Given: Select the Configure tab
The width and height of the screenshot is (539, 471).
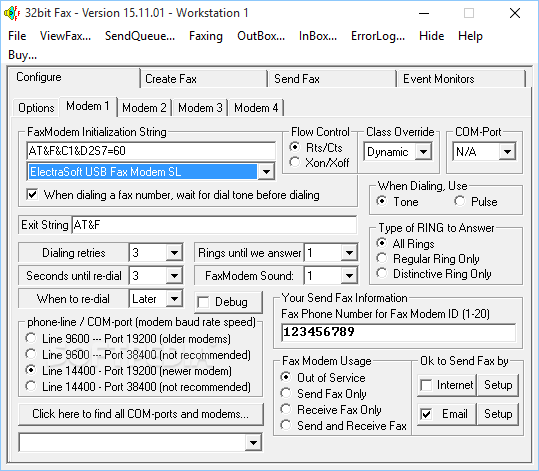Looking at the screenshot, I should pos(74,77).
